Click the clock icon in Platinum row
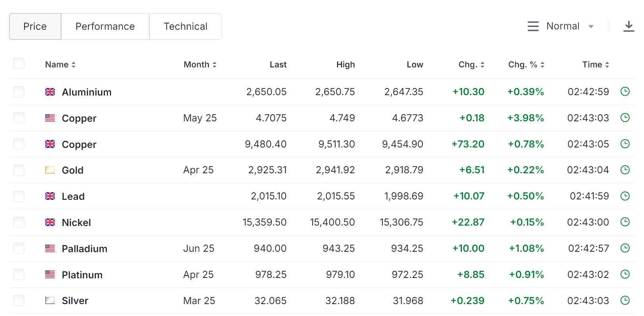 click(625, 274)
